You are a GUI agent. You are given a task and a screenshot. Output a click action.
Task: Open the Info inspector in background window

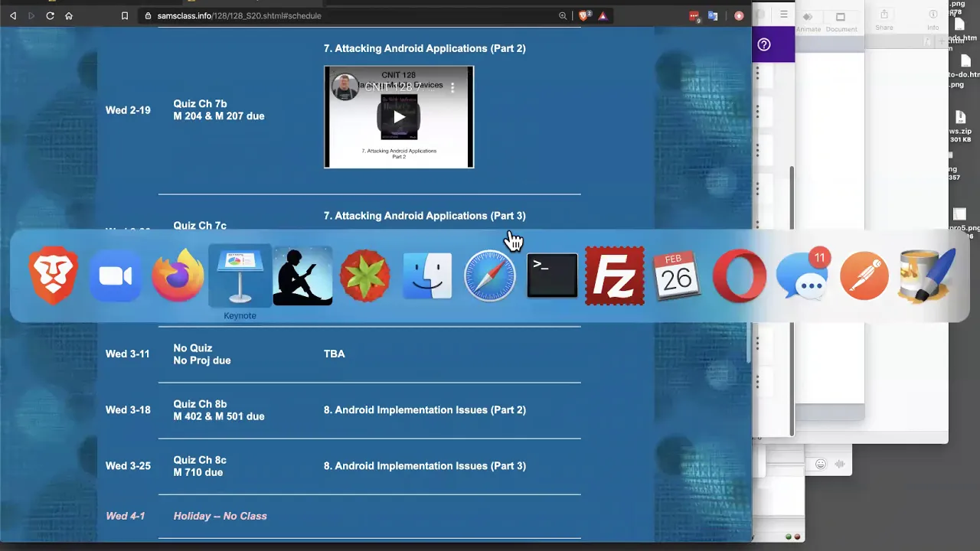coord(933,20)
